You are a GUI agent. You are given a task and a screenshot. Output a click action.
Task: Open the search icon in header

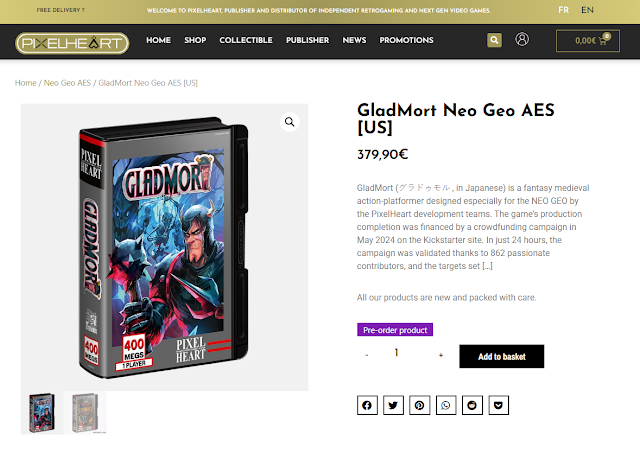point(494,40)
